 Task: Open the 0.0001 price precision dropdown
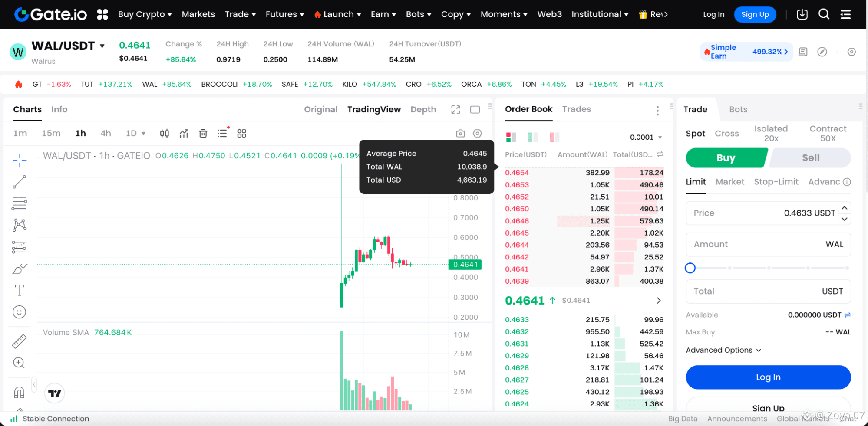[646, 138]
